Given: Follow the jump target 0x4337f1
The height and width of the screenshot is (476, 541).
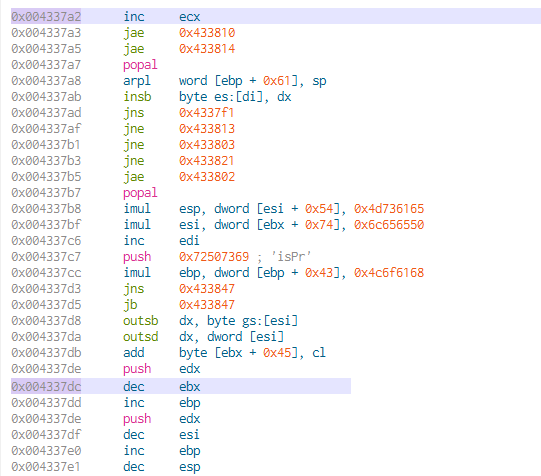Looking at the screenshot, I should pyautogui.click(x=207, y=113).
